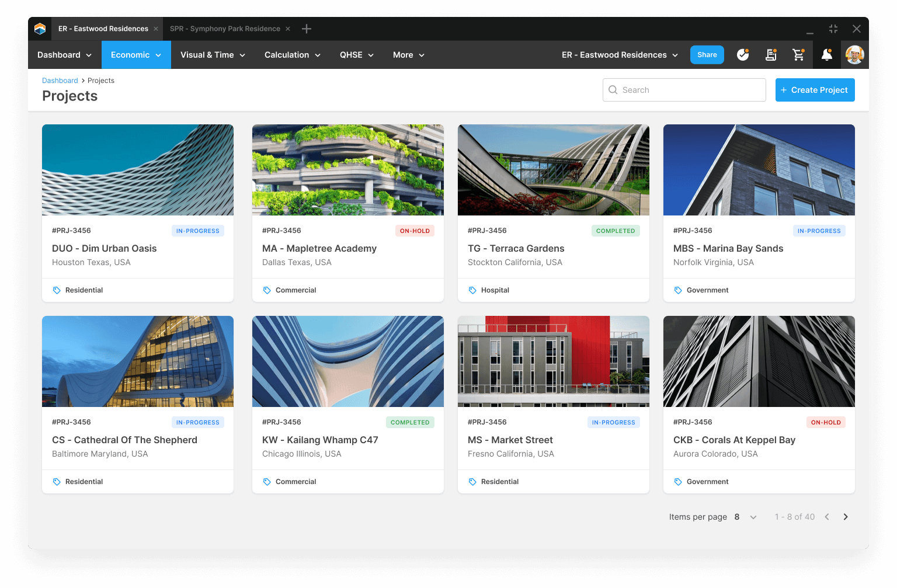Screen dimensions: 897x588
Task: Open the receipt document icon
Action: coord(771,55)
